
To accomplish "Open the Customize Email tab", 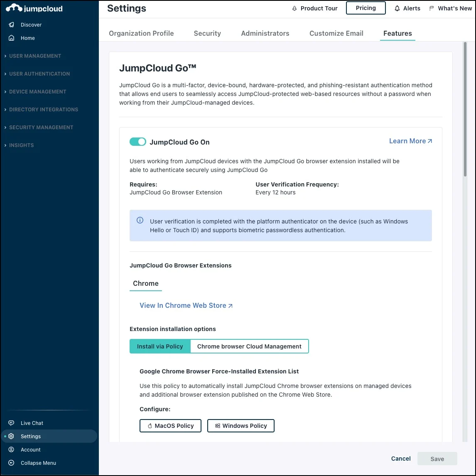I will tap(336, 34).
